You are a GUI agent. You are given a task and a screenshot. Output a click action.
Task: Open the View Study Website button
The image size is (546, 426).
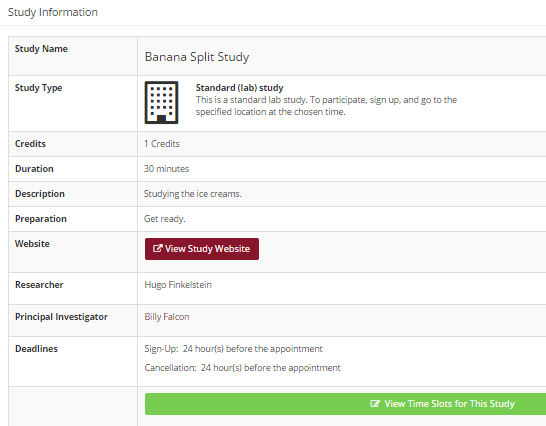tap(202, 249)
